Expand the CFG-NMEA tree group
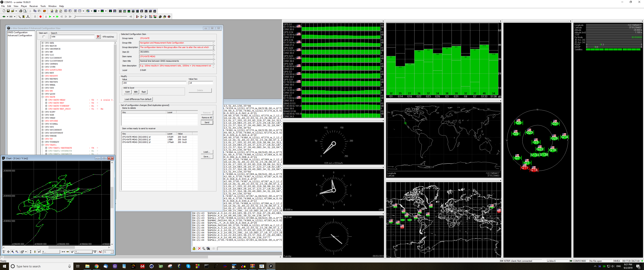 [43, 85]
